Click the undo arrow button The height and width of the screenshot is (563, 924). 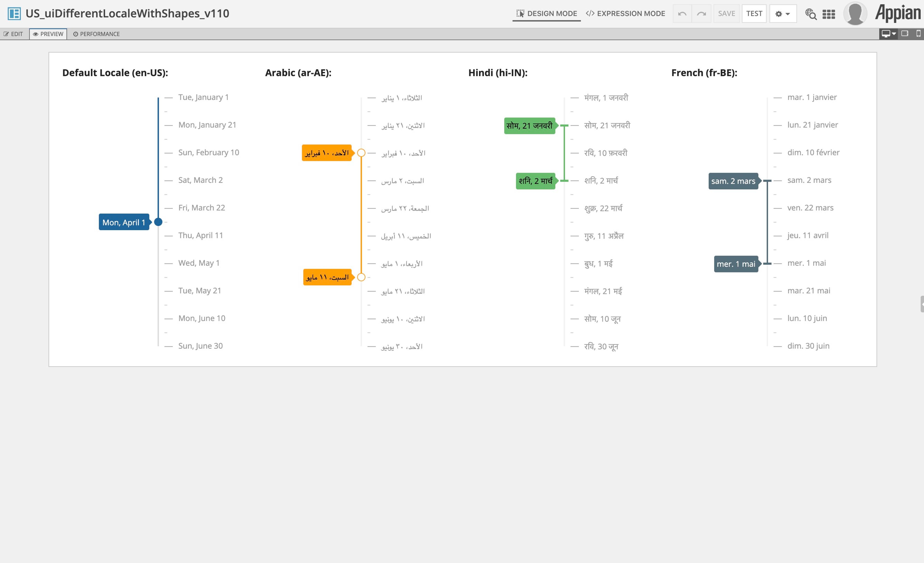(682, 13)
